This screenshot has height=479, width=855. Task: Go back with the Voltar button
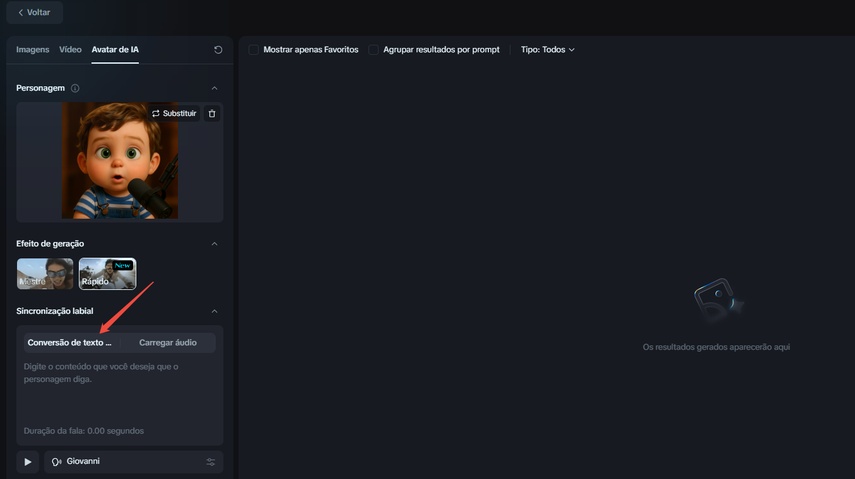pyautogui.click(x=34, y=12)
